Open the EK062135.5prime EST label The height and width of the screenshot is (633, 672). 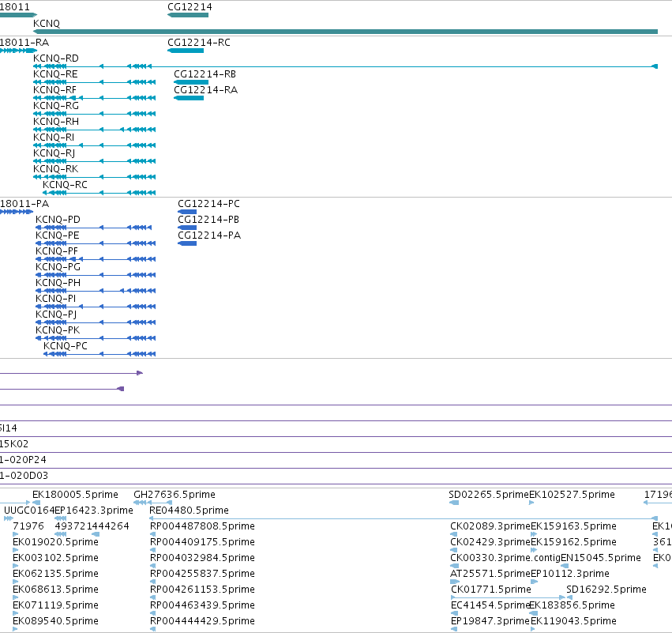[56, 574]
